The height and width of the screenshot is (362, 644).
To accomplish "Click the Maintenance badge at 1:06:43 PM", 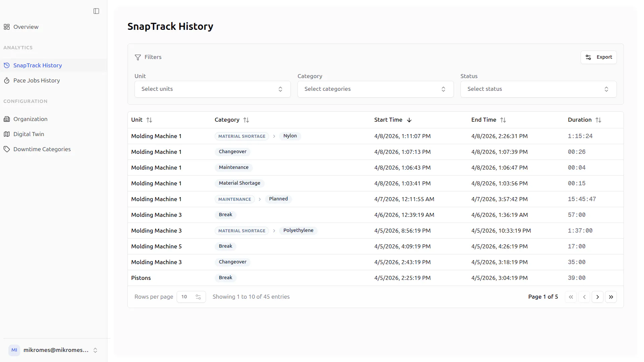I will [x=233, y=168].
